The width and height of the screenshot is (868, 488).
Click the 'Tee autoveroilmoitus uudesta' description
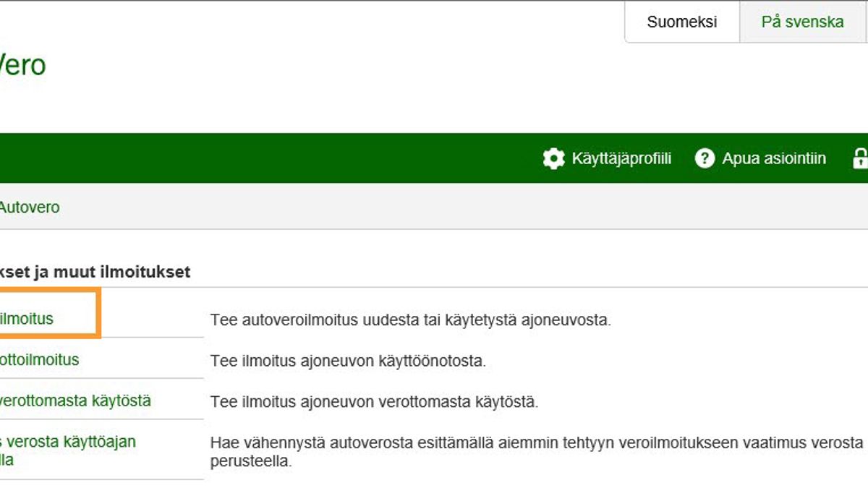click(x=410, y=320)
